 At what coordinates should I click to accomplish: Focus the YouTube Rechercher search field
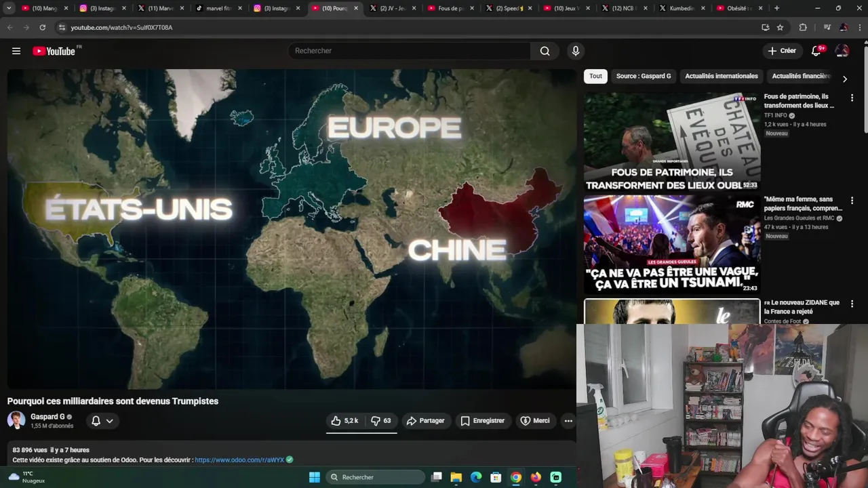pyautogui.click(x=410, y=51)
